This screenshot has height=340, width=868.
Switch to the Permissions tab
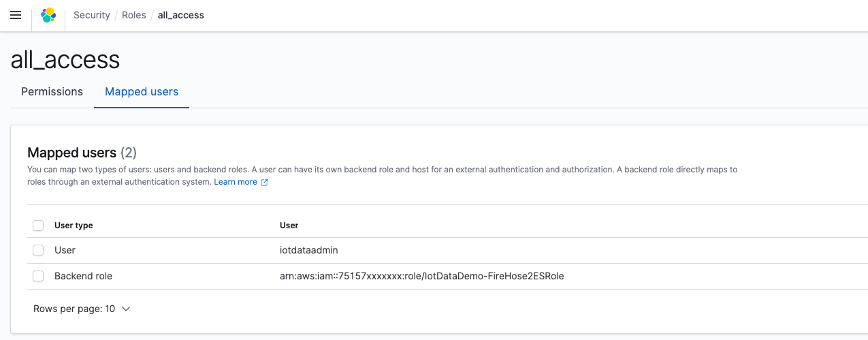point(52,92)
